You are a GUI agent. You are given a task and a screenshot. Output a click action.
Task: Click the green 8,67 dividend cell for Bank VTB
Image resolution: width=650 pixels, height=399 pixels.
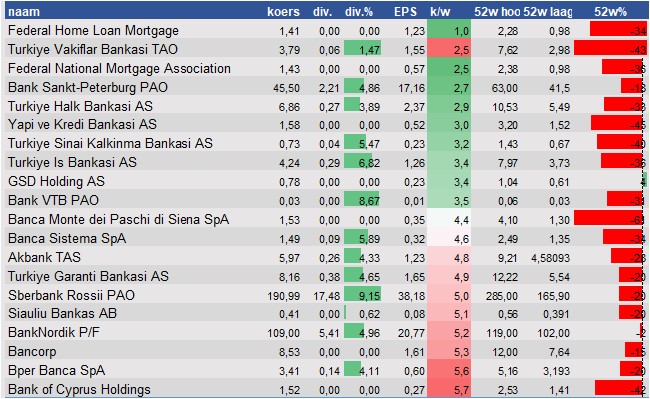[363, 201]
